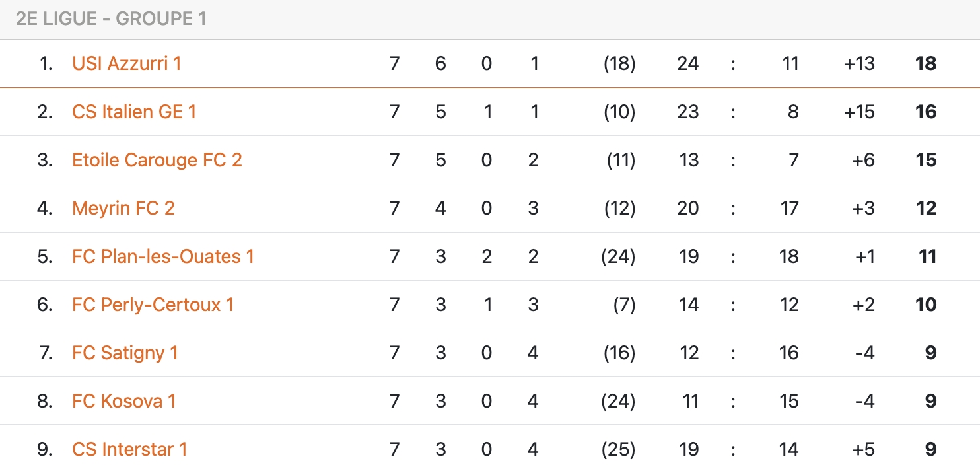Viewport: 980px width, 469px height.
Task: Click the 2E LIGUE - GROUPE 1 header
Action: 111,18
